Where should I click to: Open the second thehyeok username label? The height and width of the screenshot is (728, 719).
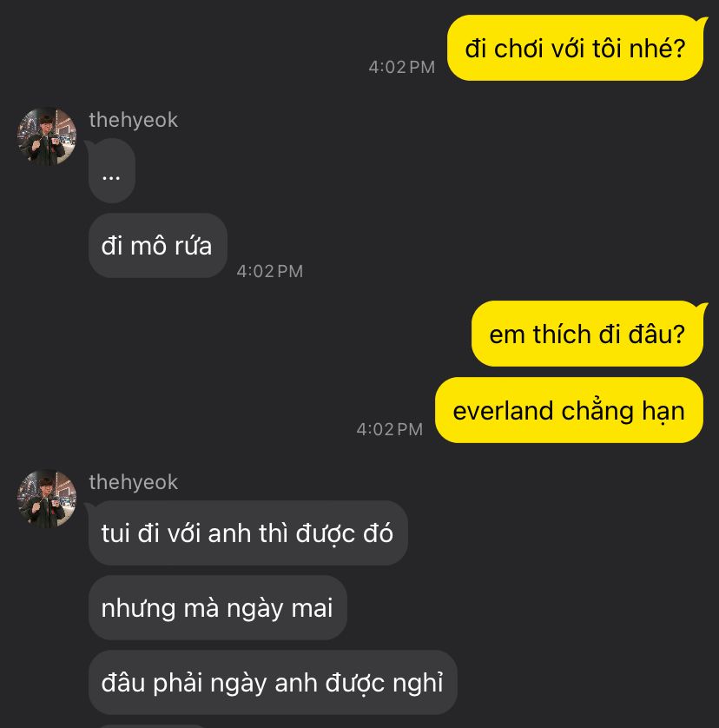point(133,482)
